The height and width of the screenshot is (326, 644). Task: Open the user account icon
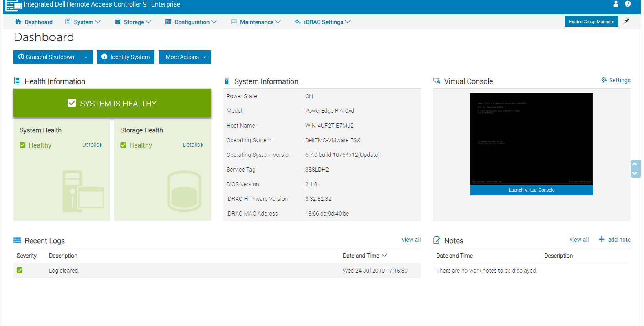coord(616,4)
